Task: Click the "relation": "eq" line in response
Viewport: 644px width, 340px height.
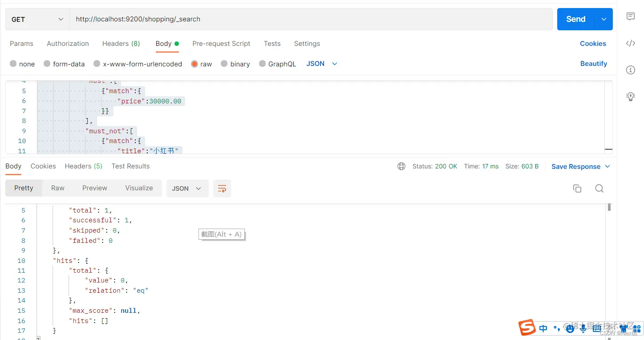Action: pyautogui.click(x=117, y=291)
